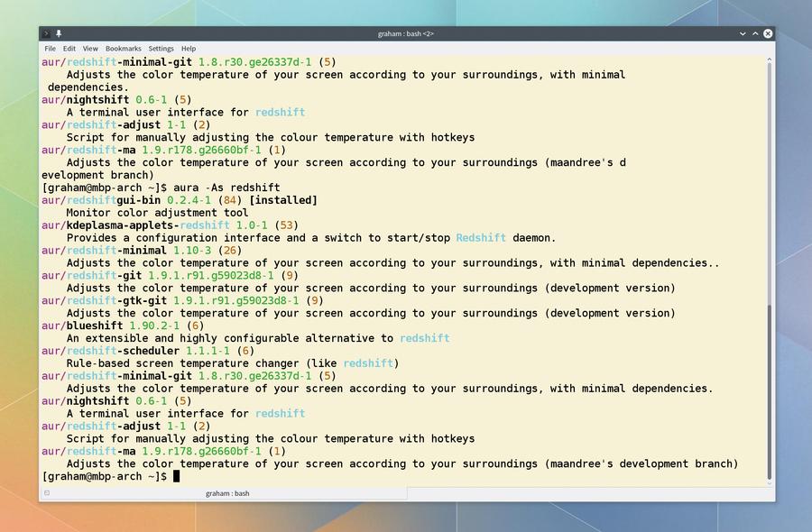Open the Settings menu

161,49
